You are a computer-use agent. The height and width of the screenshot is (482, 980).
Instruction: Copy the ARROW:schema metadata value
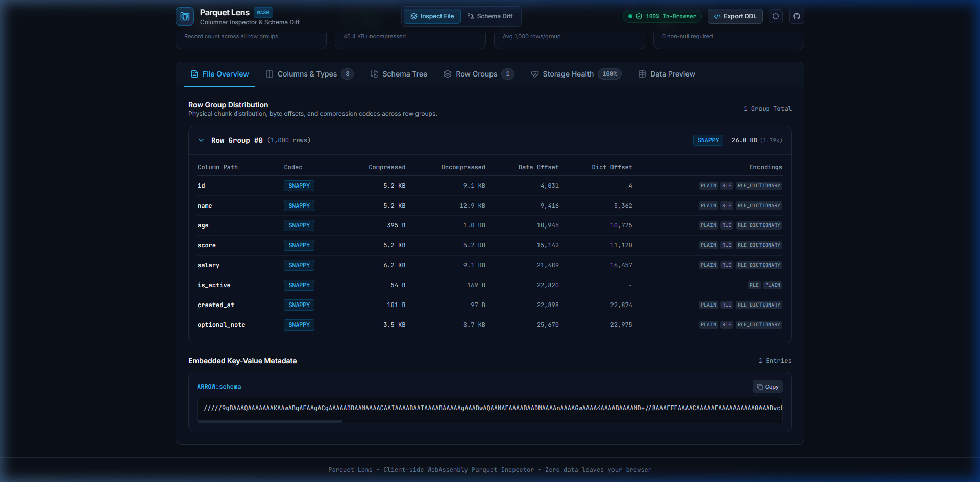(768, 387)
